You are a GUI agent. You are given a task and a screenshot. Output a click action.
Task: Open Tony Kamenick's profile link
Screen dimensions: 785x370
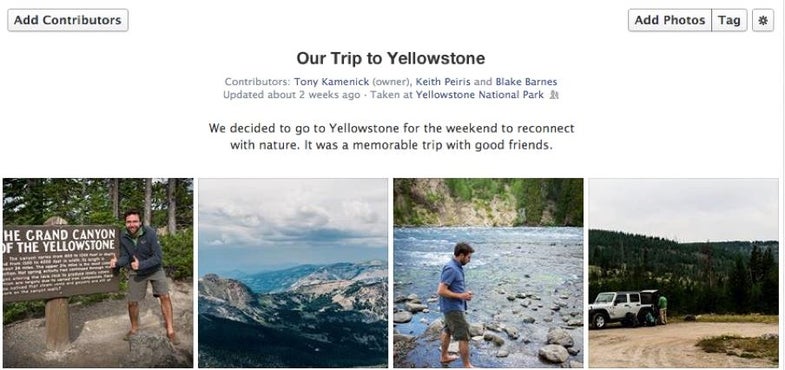click(x=331, y=82)
